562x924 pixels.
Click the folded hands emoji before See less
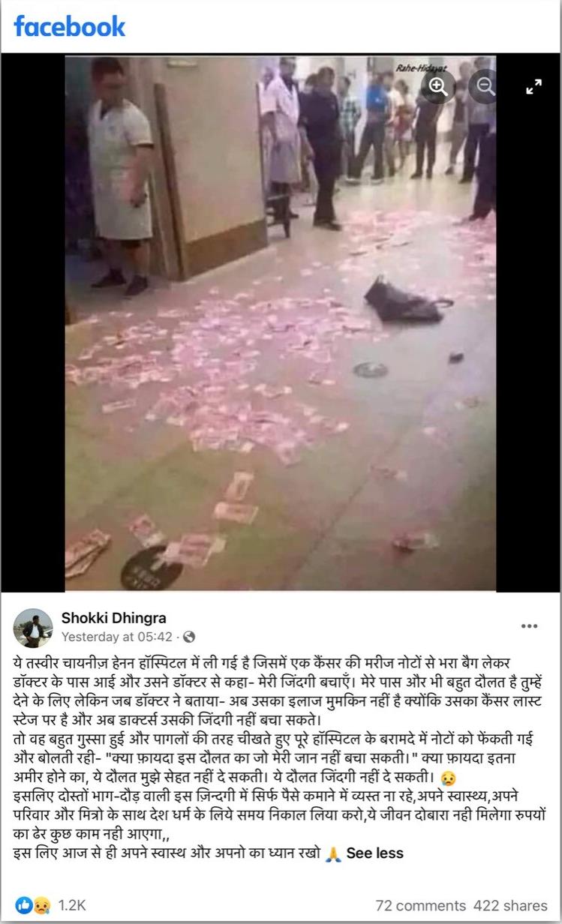(x=334, y=853)
